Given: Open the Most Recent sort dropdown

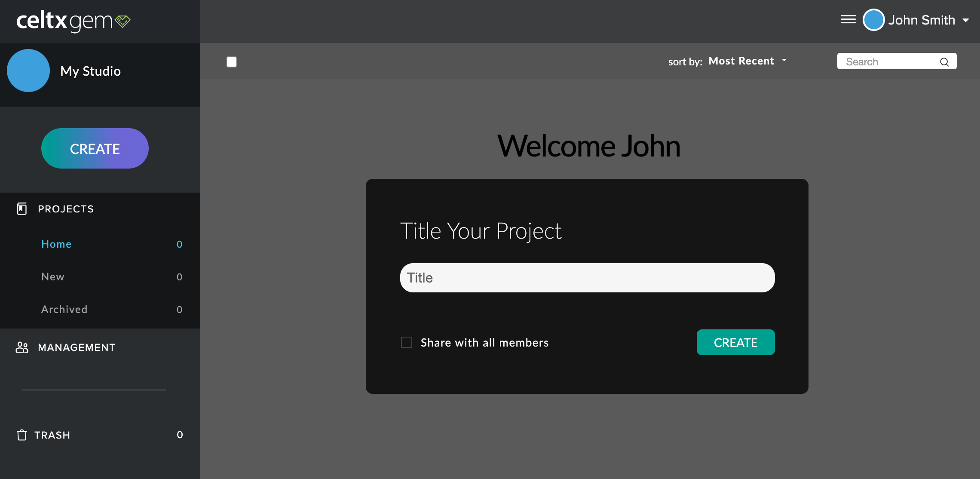Looking at the screenshot, I should pos(747,61).
